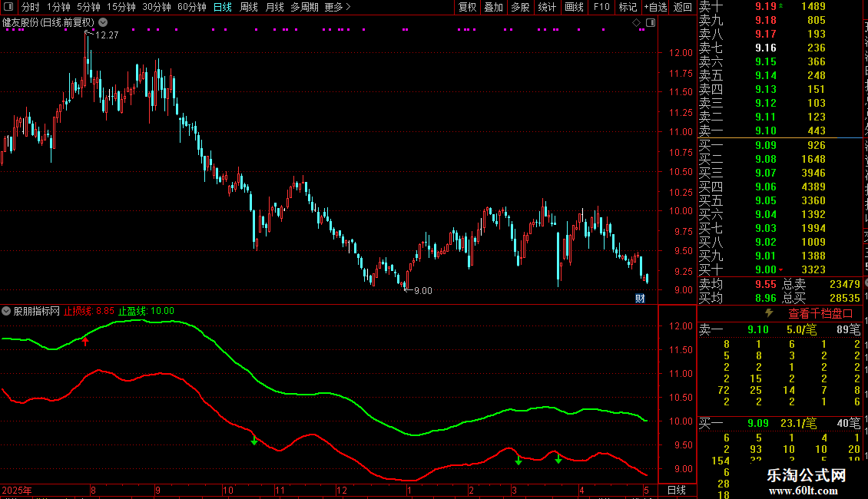This screenshot has height=499, width=868.
Task: Click the 买四 volume 4389
Action: click(813, 187)
